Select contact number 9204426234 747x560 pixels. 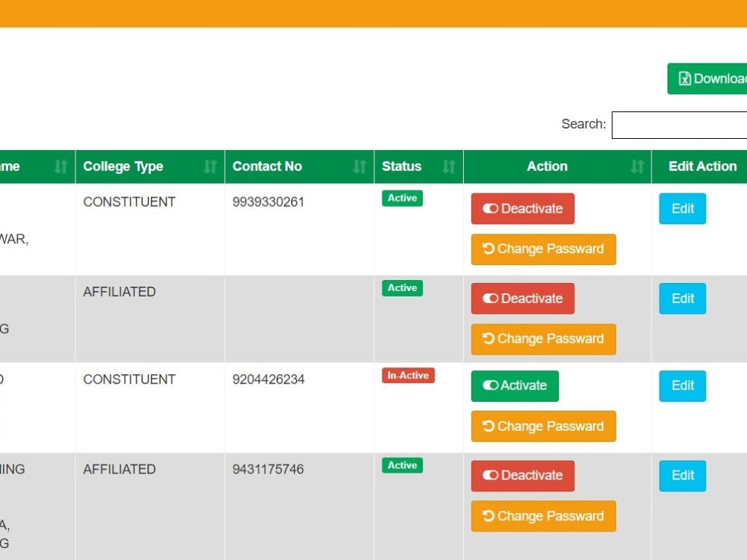pos(268,379)
